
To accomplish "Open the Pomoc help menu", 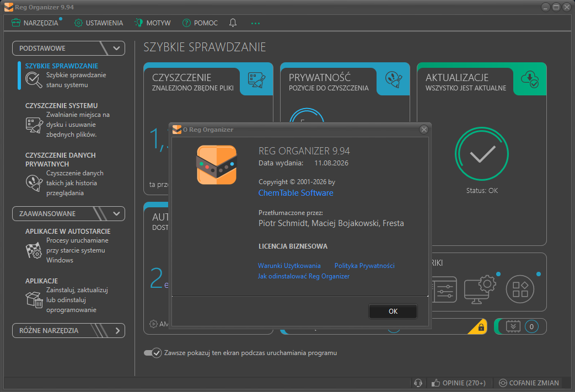I will [200, 23].
